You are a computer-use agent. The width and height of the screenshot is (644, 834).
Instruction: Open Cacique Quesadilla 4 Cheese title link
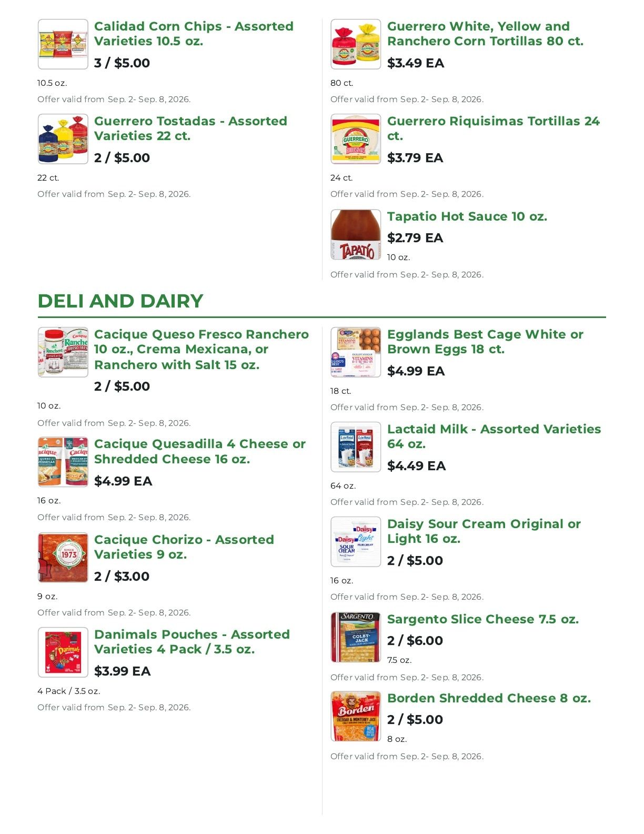200,452
